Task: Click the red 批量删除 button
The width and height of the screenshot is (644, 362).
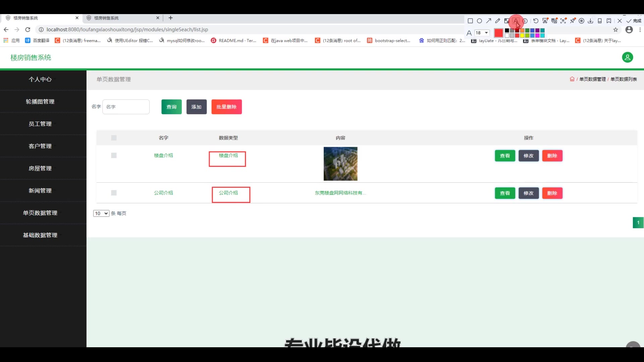Action: pyautogui.click(x=226, y=107)
